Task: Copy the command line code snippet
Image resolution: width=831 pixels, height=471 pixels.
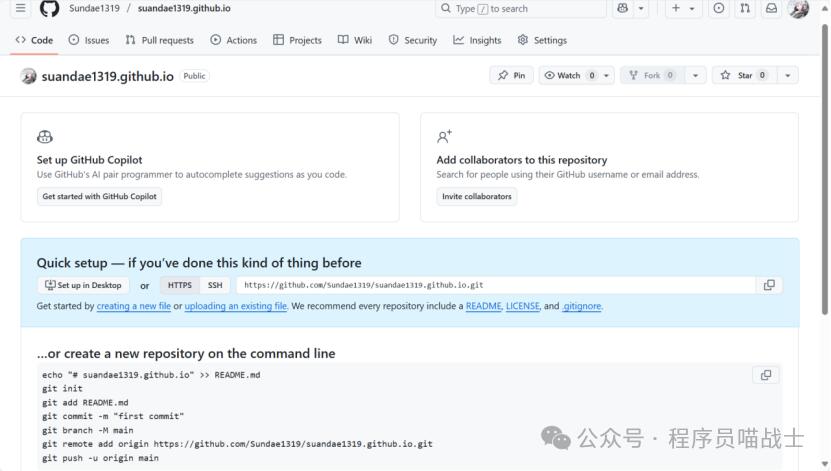Action: (x=765, y=375)
